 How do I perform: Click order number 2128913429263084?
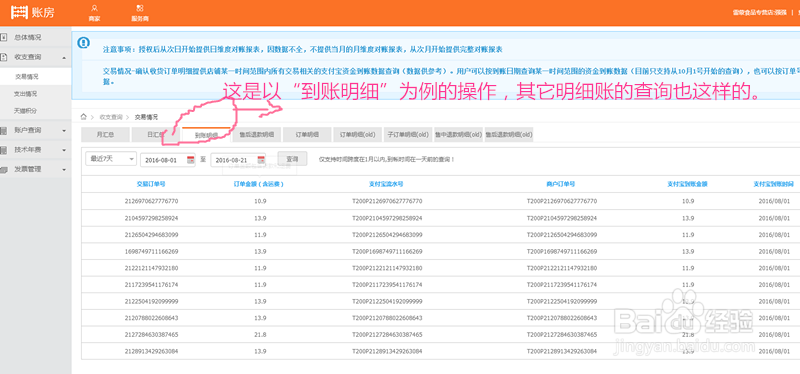point(151,352)
